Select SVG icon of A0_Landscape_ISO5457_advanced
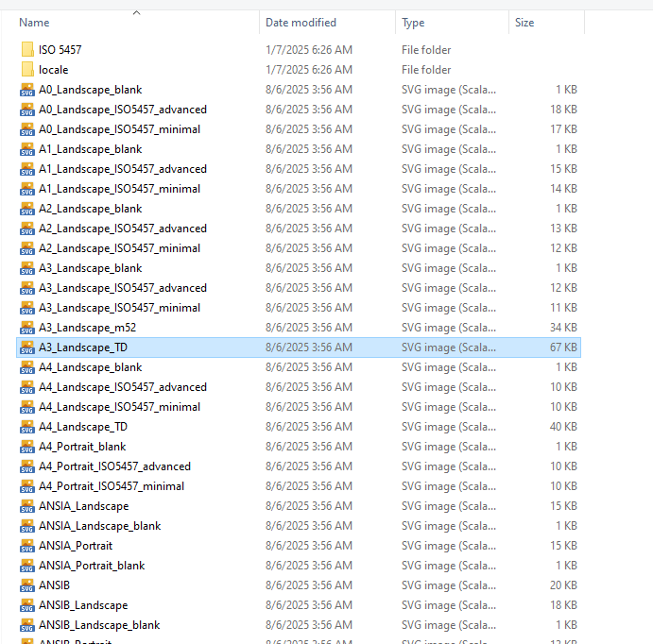The width and height of the screenshot is (653, 644). click(x=27, y=110)
